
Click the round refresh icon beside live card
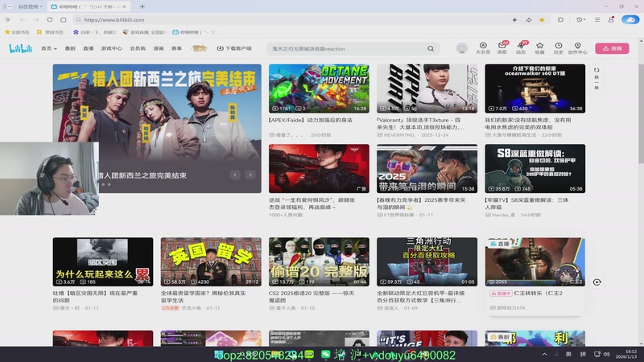pyautogui.click(x=597, y=282)
